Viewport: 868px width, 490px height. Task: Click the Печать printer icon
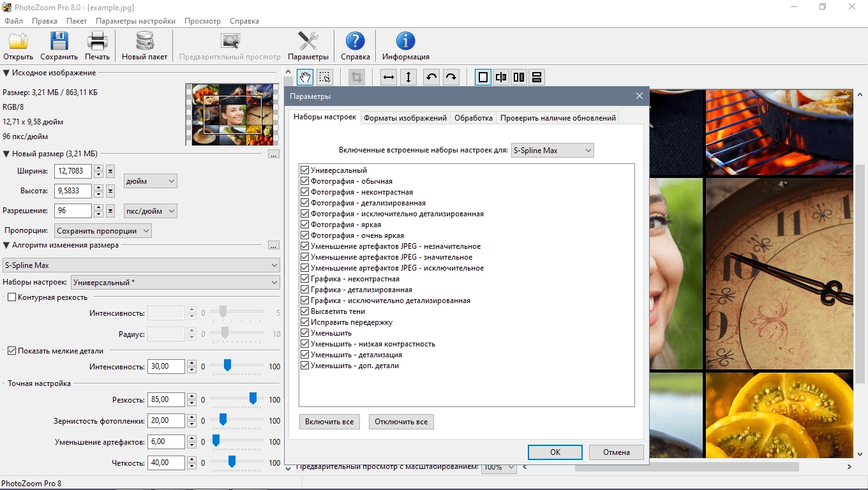click(98, 41)
